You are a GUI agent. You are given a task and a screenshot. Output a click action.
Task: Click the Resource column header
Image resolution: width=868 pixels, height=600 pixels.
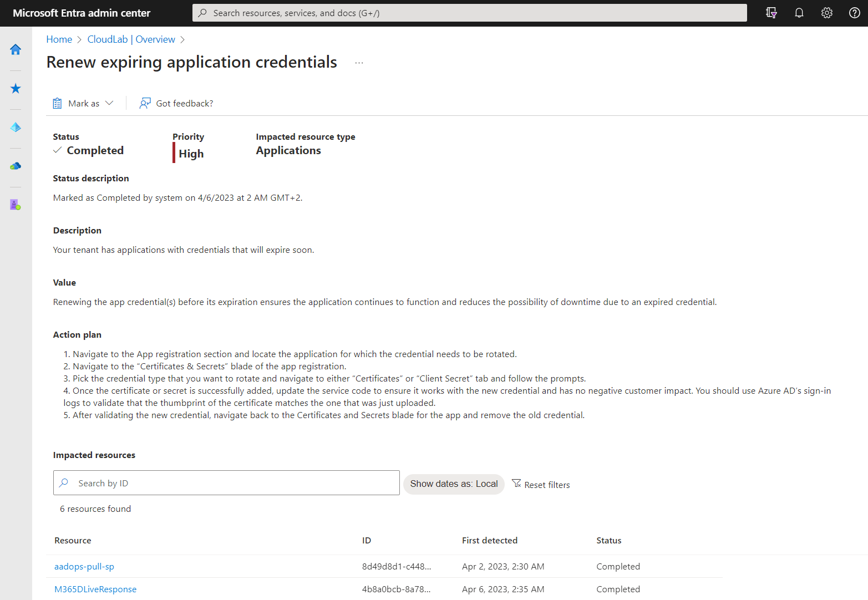point(73,541)
